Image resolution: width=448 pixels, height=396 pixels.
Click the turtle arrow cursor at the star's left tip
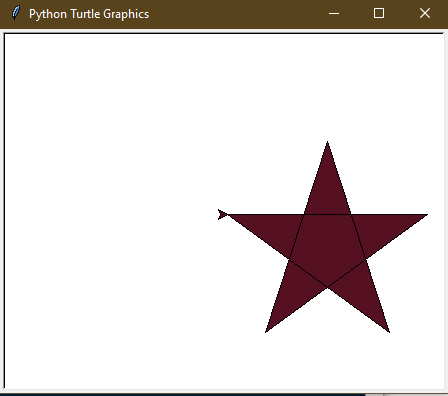tap(223, 214)
